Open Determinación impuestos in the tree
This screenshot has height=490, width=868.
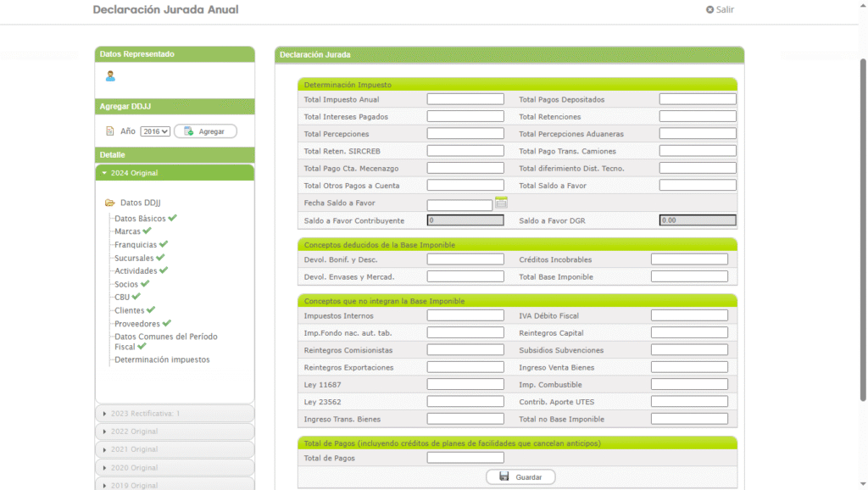click(x=162, y=359)
